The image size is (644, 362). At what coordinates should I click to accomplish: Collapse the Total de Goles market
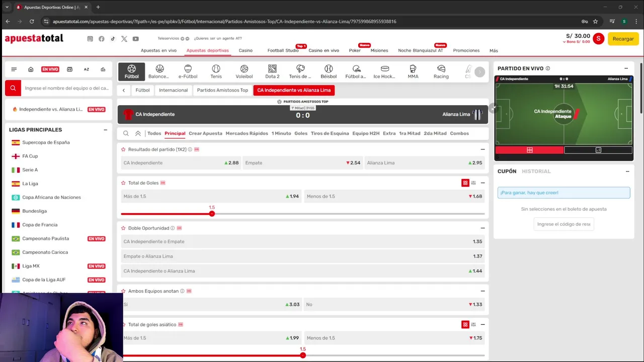[482, 183]
